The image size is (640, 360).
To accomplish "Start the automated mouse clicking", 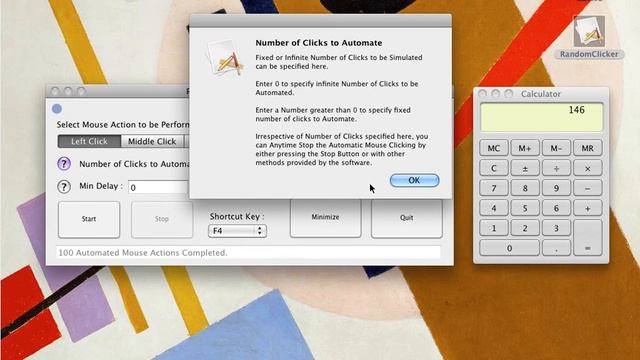I will [x=89, y=219].
